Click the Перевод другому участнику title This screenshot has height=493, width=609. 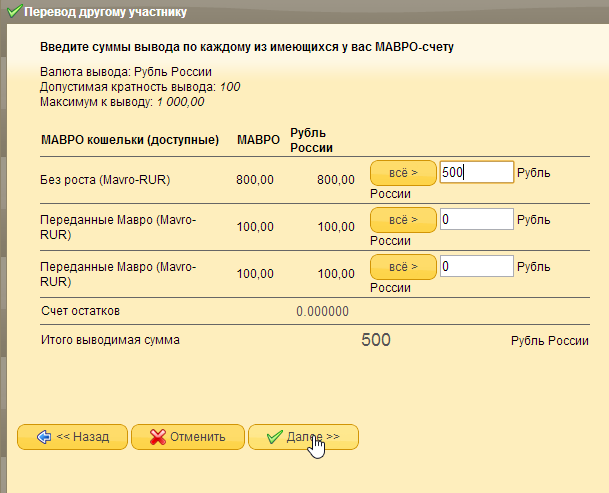(105, 12)
